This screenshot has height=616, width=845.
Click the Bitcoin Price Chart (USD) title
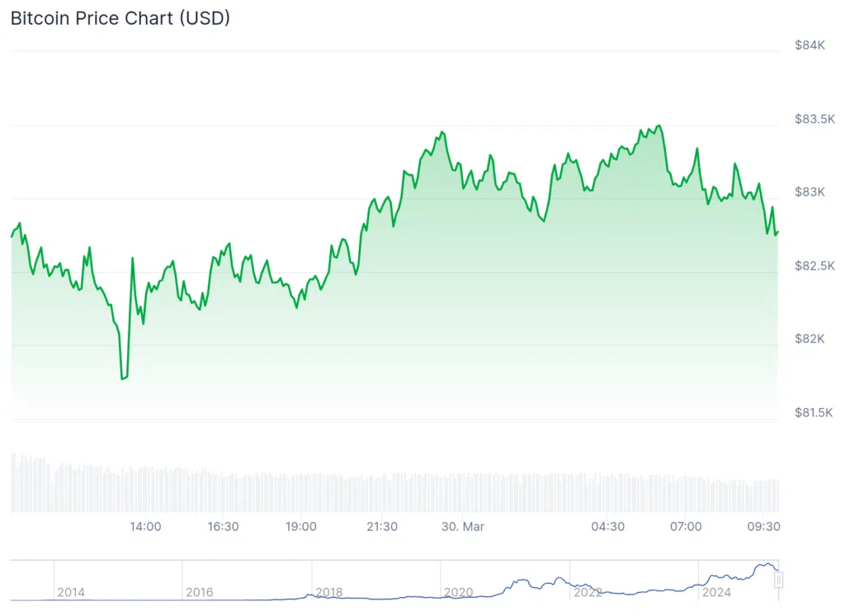[120, 18]
